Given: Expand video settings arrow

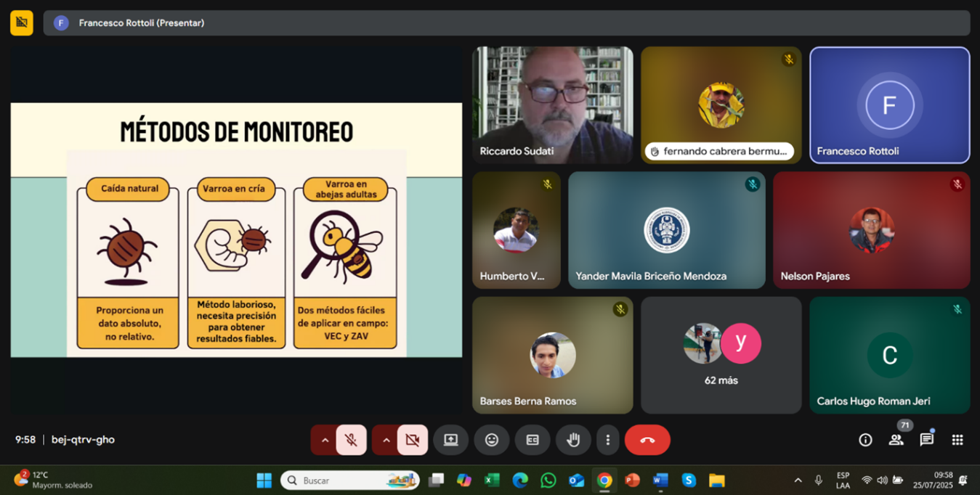Looking at the screenshot, I should coord(386,440).
